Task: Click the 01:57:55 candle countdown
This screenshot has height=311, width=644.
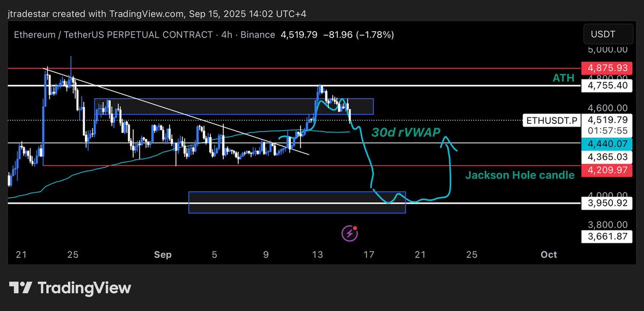Action: tap(608, 130)
